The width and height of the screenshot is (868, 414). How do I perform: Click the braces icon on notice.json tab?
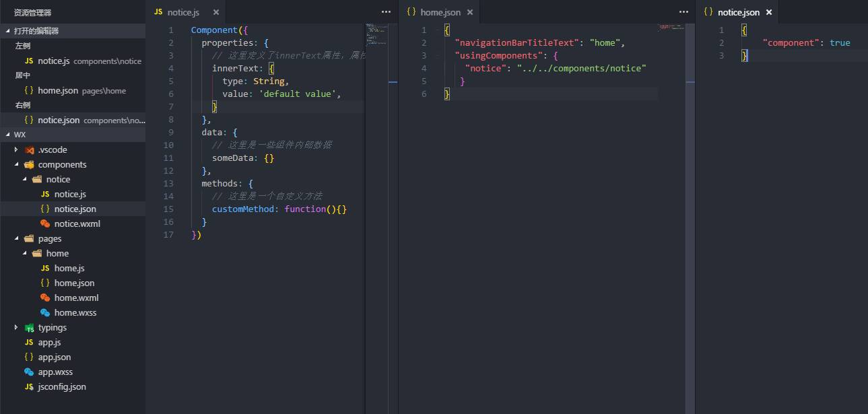point(708,12)
